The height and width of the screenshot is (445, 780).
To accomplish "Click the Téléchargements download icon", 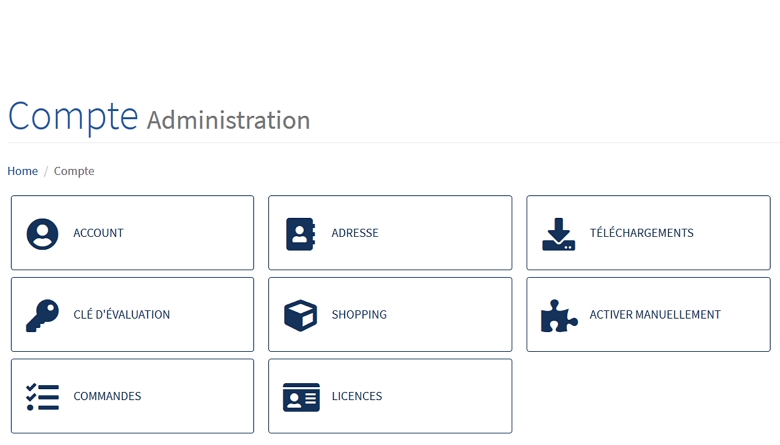I will click(559, 234).
